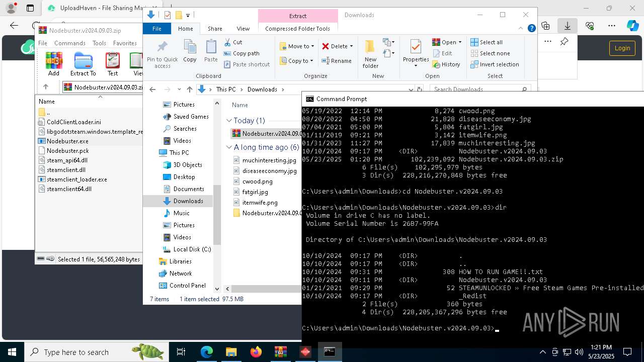Open the File tab in Explorer
644x362 pixels.
157,29
